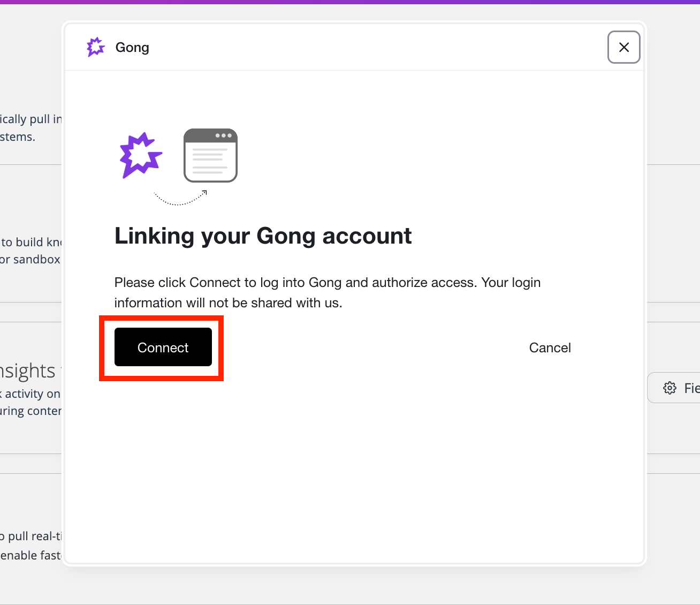Click the black Connect button
Image resolution: width=700 pixels, height=605 pixels.
163,347
